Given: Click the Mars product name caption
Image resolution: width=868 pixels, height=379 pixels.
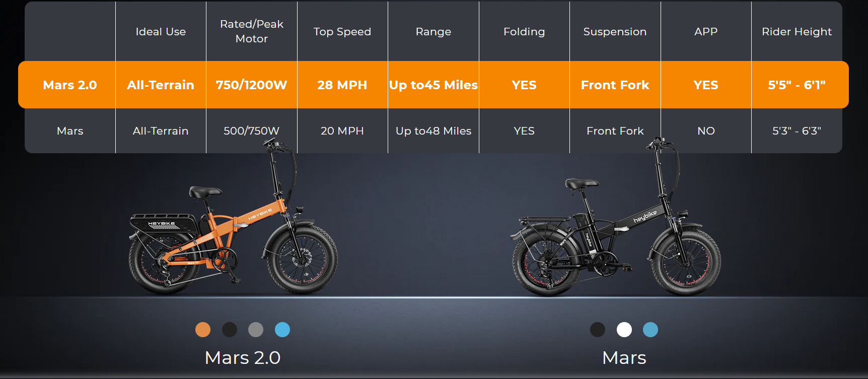Looking at the screenshot, I should pos(624,358).
